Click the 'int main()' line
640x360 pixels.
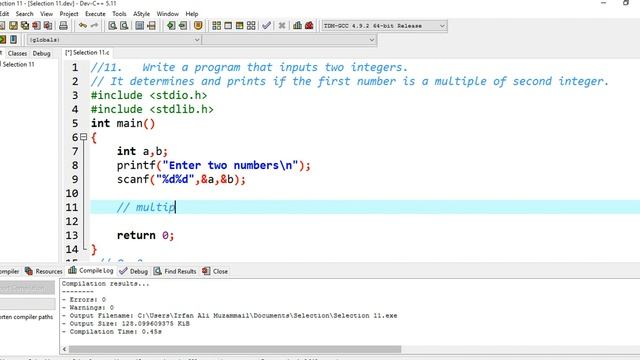tap(123, 123)
